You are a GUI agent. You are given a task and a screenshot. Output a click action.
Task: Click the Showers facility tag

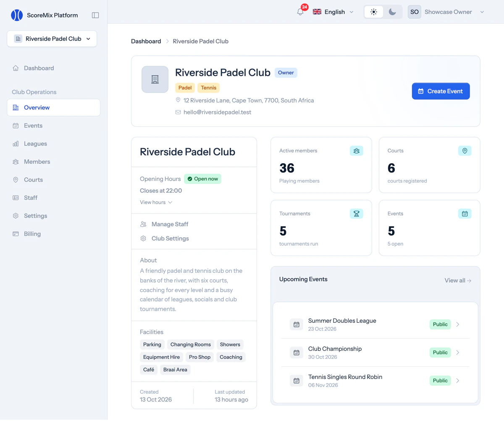point(230,345)
